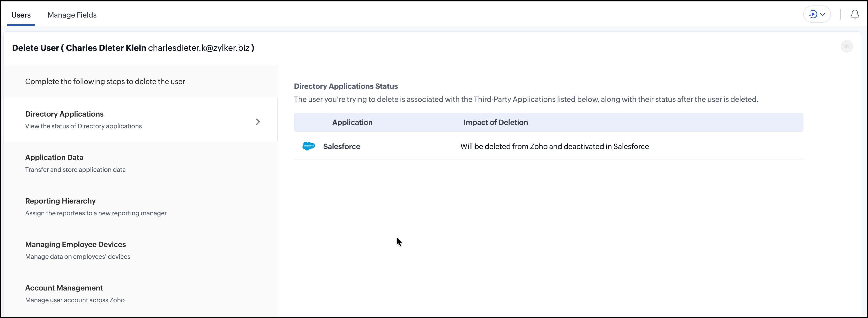Select the Directory Applications step

click(x=141, y=119)
